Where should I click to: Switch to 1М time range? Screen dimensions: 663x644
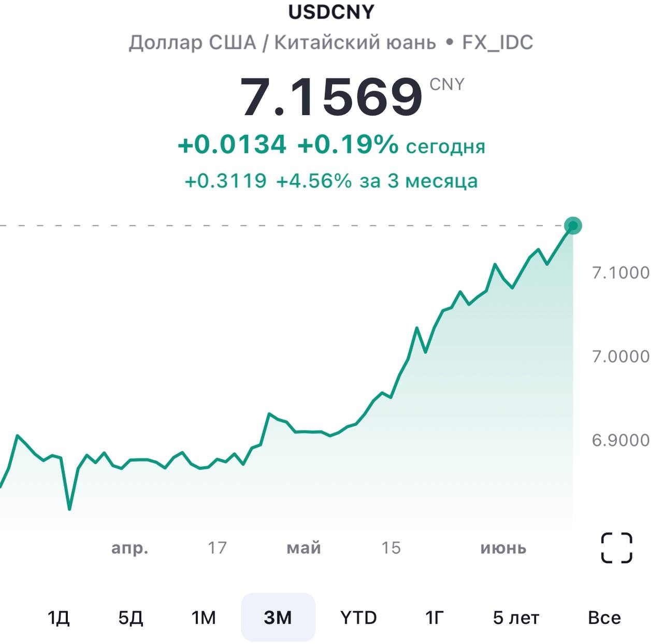(204, 618)
